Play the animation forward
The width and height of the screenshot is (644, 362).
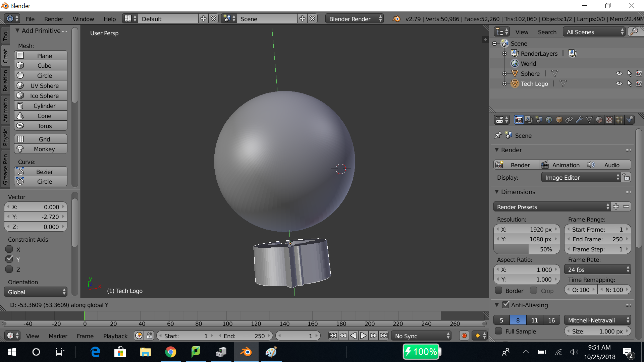point(363,336)
